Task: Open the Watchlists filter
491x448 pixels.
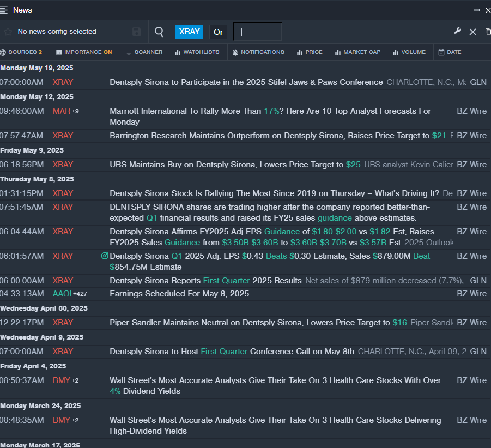Action: [197, 52]
